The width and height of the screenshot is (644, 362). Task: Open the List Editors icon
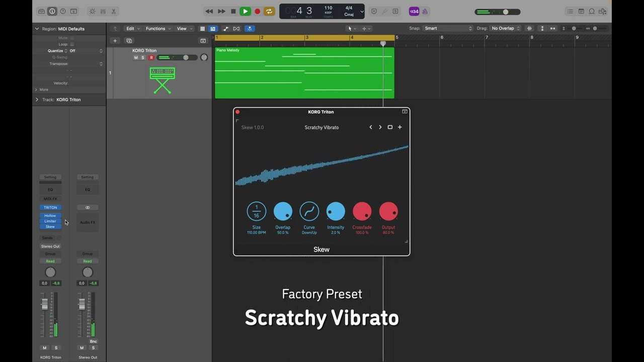570,11
